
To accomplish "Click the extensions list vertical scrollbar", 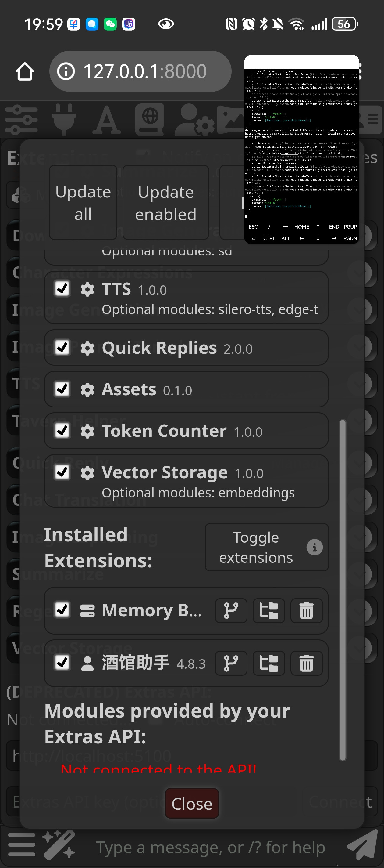I will point(343,590).
